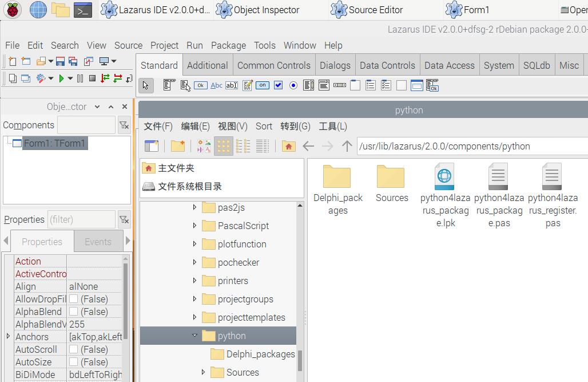Click the View Forms icon

[x=26, y=78]
